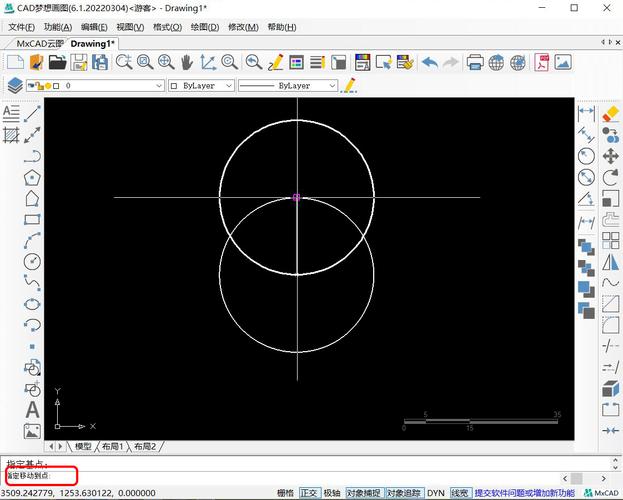This screenshot has width=623, height=500.
Task: Open the 修改(M) menu
Action: pos(243,27)
